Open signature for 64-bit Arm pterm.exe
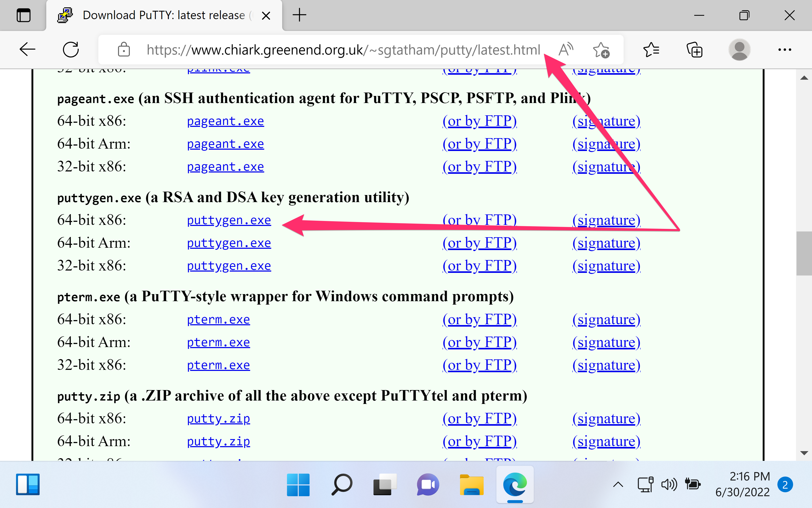 click(606, 342)
